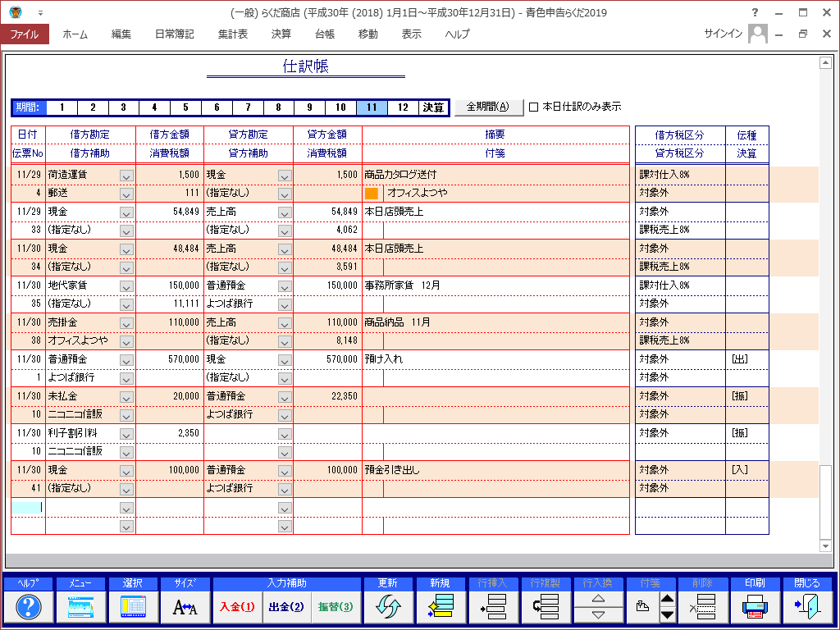The height and width of the screenshot is (630, 840).
Task: Click the vertical scrollbar up arrow
Action: tap(825, 63)
